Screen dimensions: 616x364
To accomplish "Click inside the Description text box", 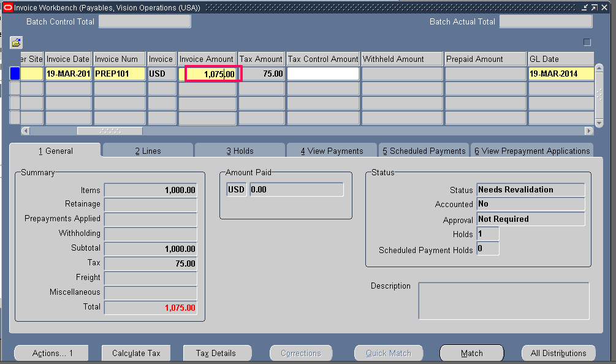I will point(504,301).
